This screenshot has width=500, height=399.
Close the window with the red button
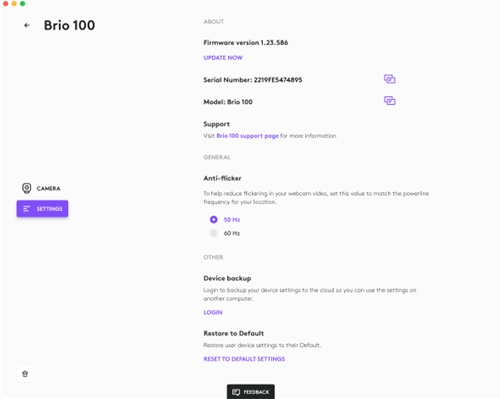[5, 3]
